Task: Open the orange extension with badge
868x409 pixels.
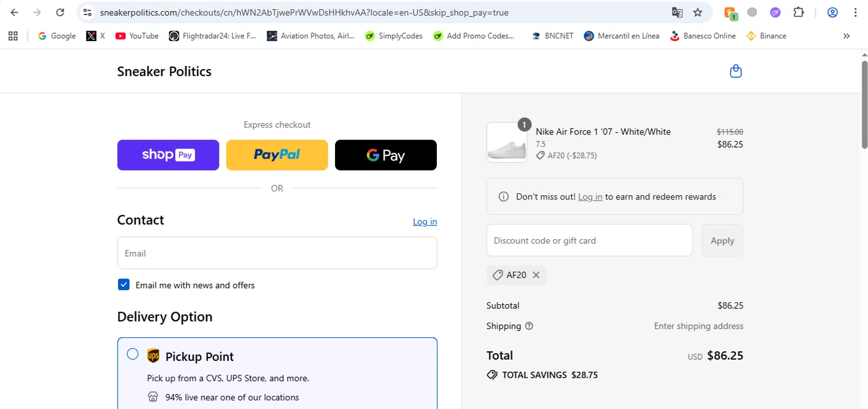Action: 730,13
